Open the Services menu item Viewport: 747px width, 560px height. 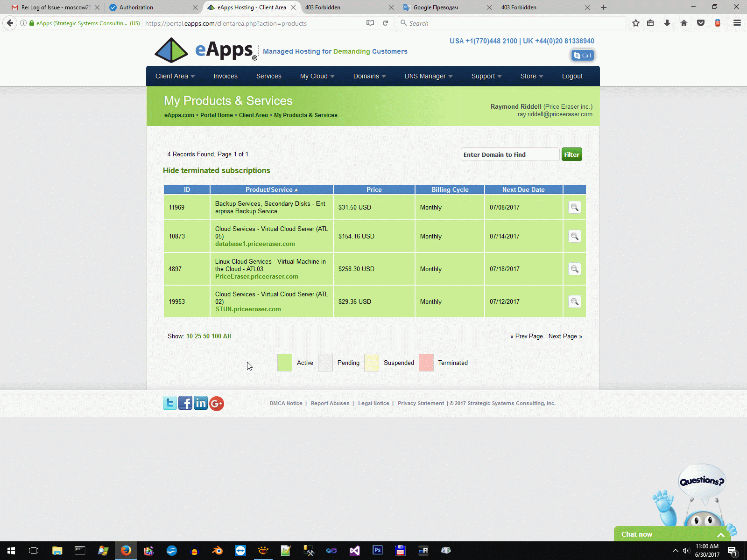pos(269,76)
